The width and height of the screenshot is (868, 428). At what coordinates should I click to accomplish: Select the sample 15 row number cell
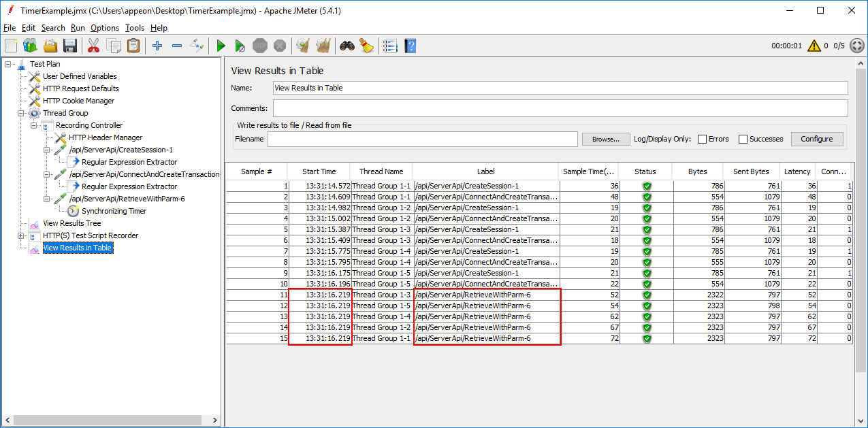point(257,338)
